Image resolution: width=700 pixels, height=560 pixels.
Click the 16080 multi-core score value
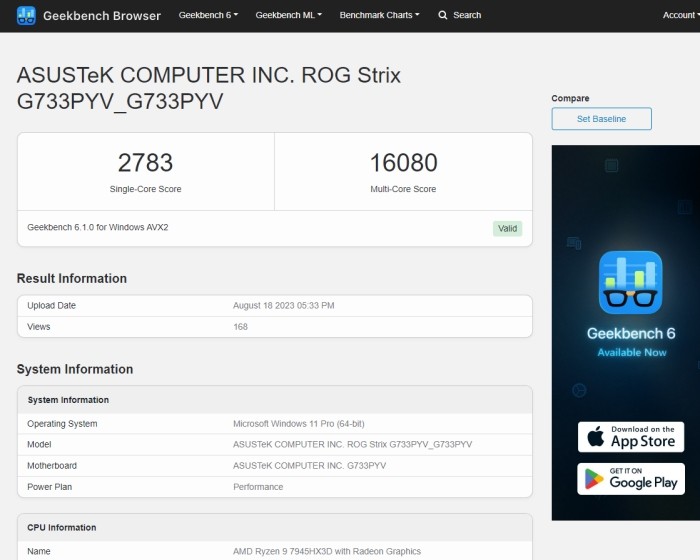click(x=403, y=163)
